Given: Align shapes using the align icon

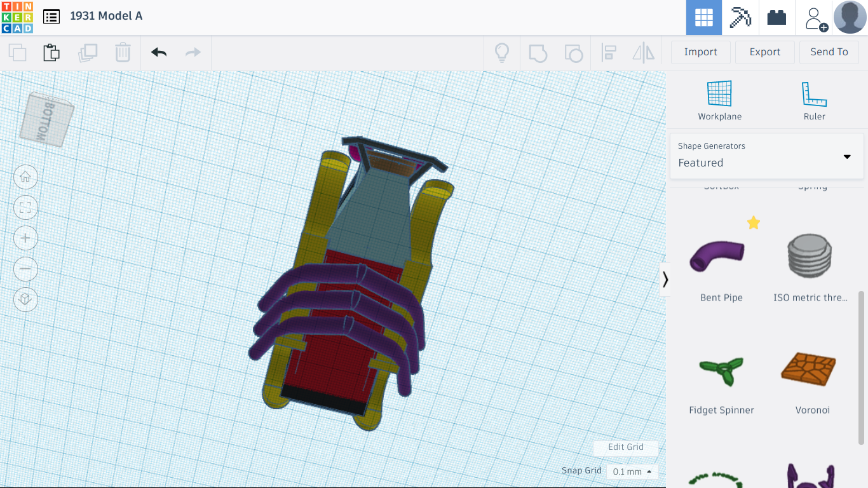Looking at the screenshot, I should [x=609, y=52].
